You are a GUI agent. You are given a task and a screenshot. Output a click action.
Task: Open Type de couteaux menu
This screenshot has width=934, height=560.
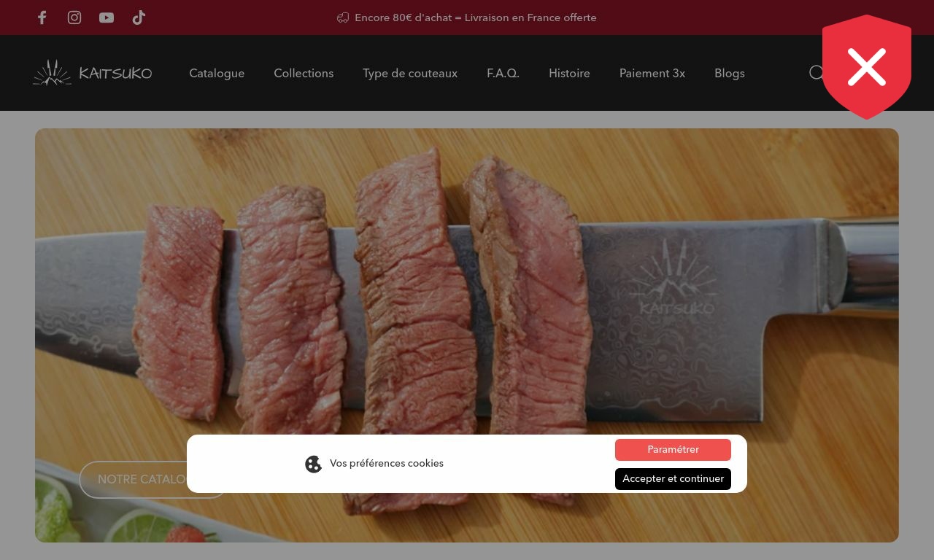[410, 73]
